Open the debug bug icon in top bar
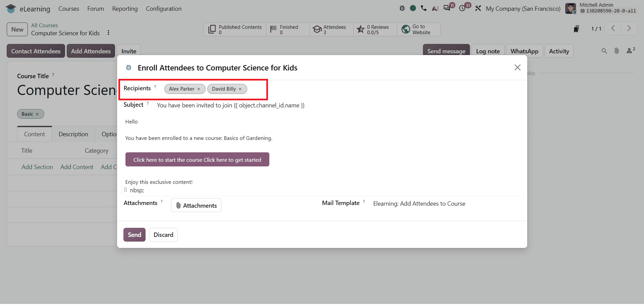Image resolution: width=644 pixels, height=306 pixels. pyautogui.click(x=402, y=8)
